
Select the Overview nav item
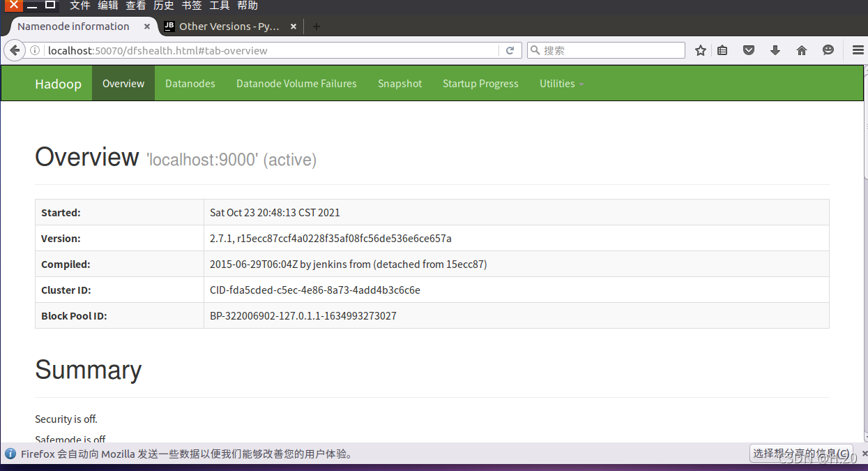[x=123, y=83]
